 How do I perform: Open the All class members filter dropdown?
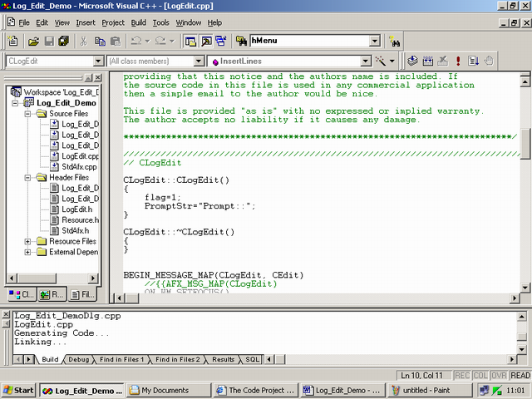click(x=199, y=61)
